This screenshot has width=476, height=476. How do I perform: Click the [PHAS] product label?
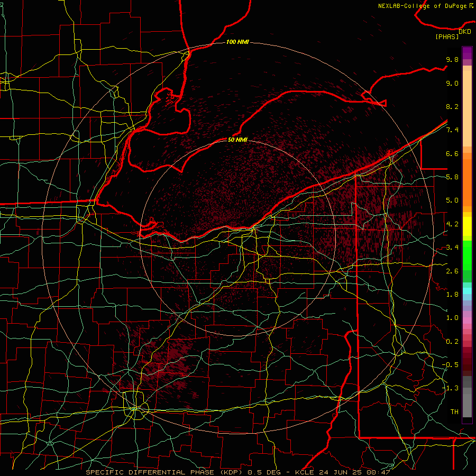click(447, 36)
